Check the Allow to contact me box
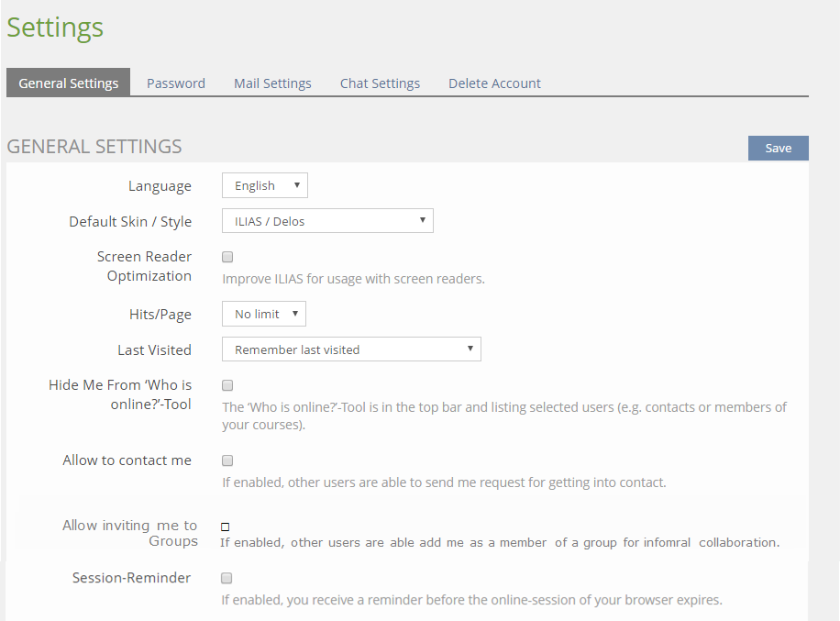The image size is (840, 621). [227, 460]
